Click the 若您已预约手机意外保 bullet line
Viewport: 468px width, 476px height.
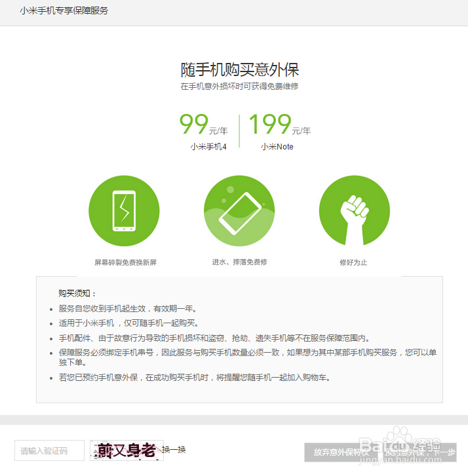(195, 378)
